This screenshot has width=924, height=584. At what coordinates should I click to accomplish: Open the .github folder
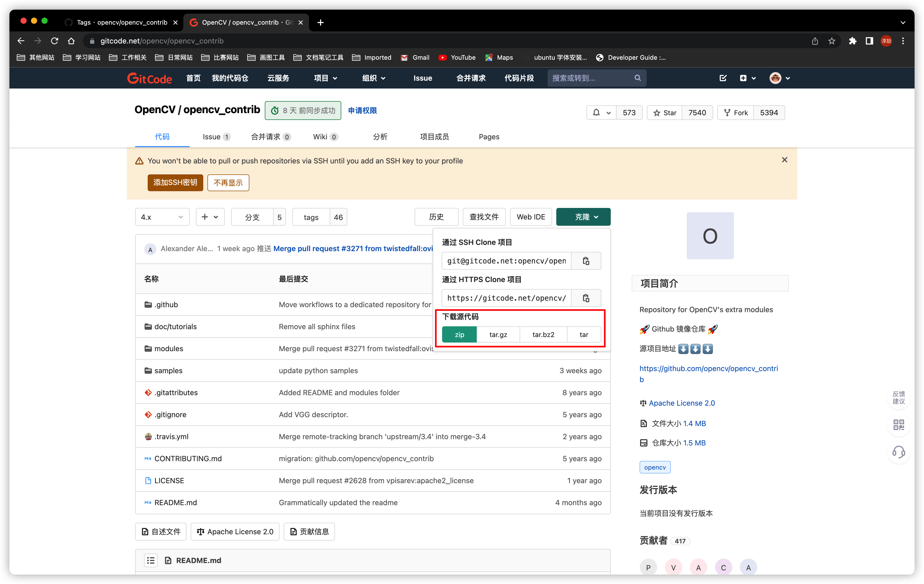click(166, 305)
